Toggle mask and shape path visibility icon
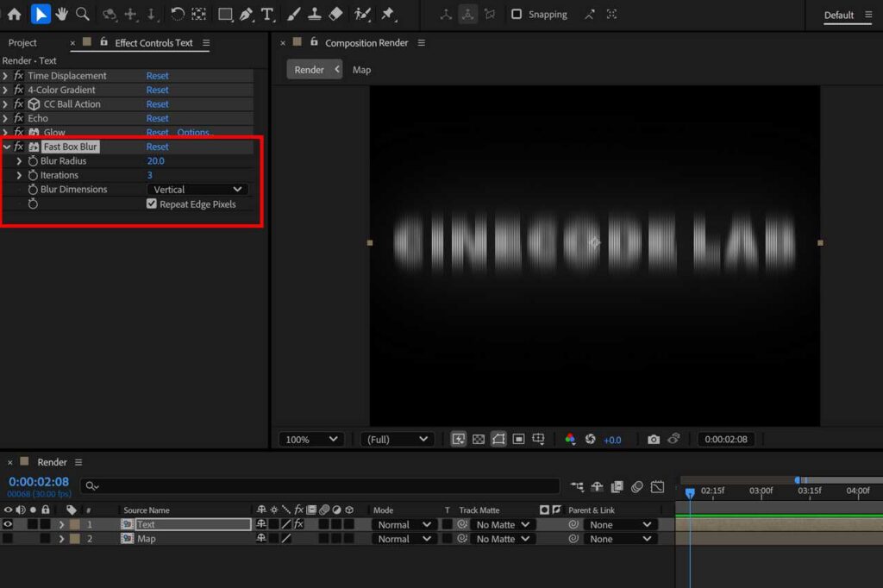883x588 pixels. point(498,440)
